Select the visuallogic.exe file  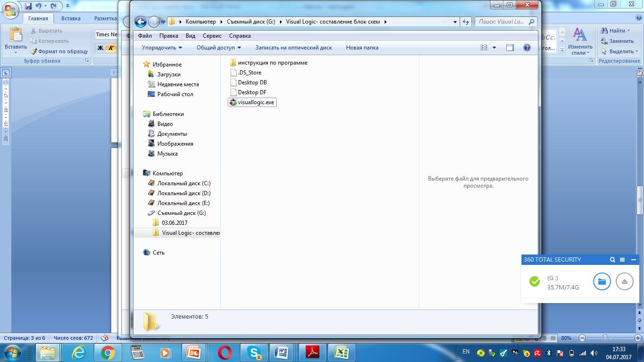point(252,102)
